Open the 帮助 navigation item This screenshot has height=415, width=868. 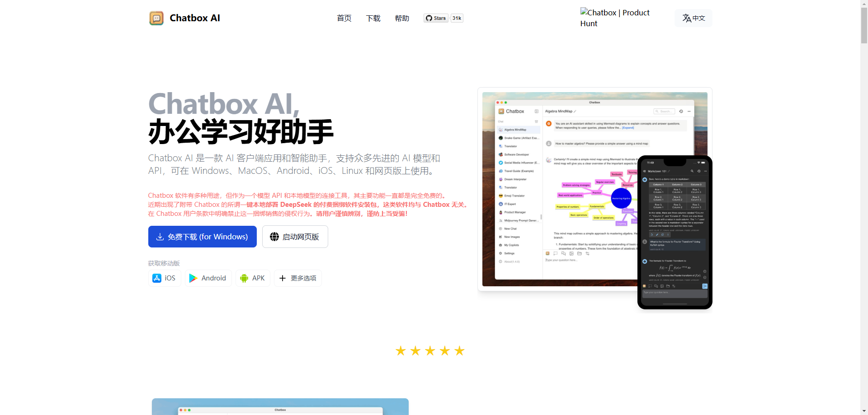tap(402, 18)
